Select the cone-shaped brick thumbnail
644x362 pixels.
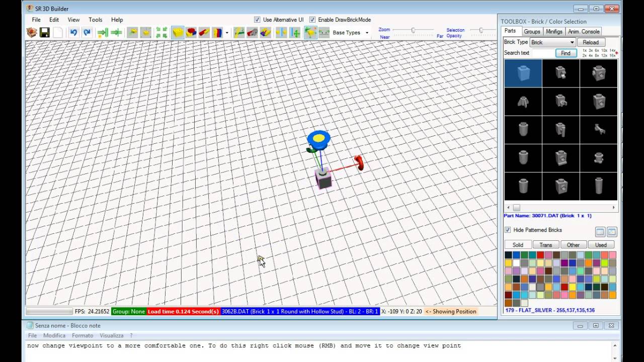click(x=523, y=102)
